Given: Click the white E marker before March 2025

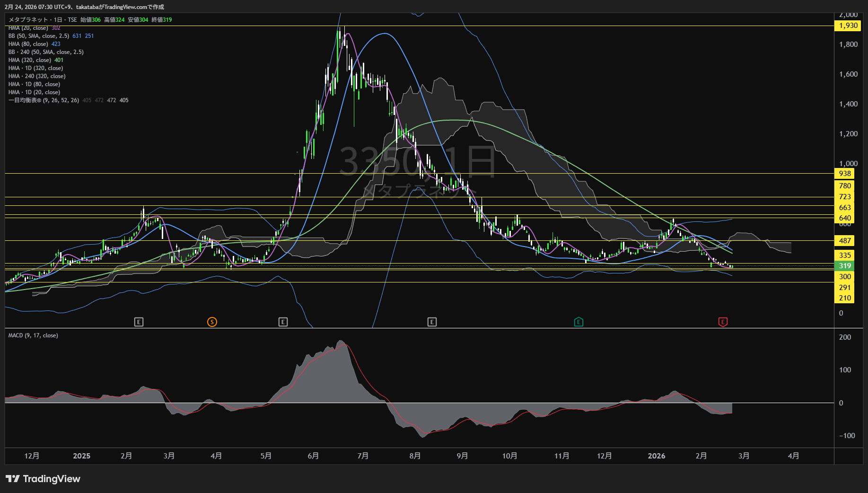Looking at the screenshot, I should (139, 322).
